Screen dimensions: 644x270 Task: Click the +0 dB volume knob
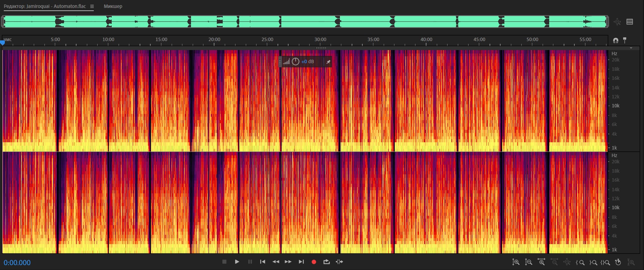point(295,62)
